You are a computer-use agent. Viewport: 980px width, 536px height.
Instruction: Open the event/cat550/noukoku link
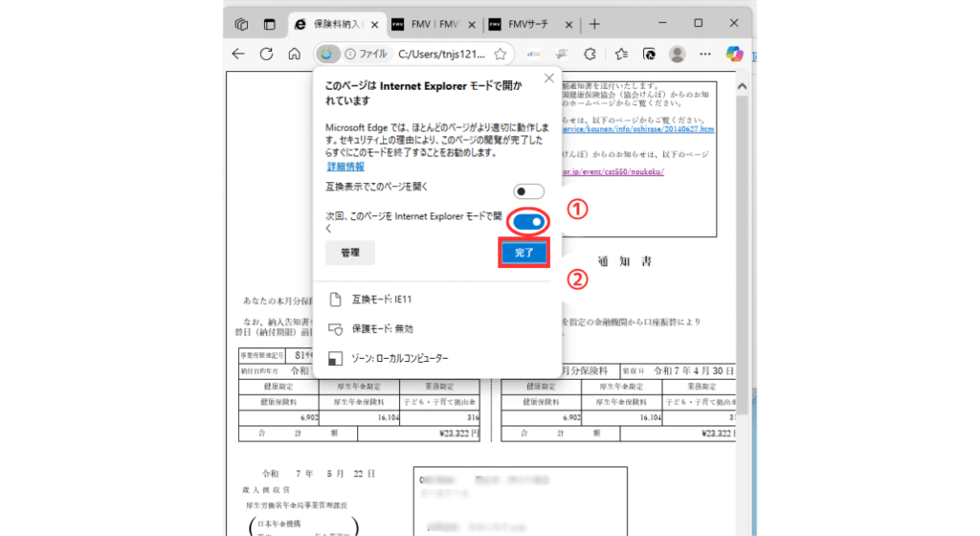pos(612,171)
